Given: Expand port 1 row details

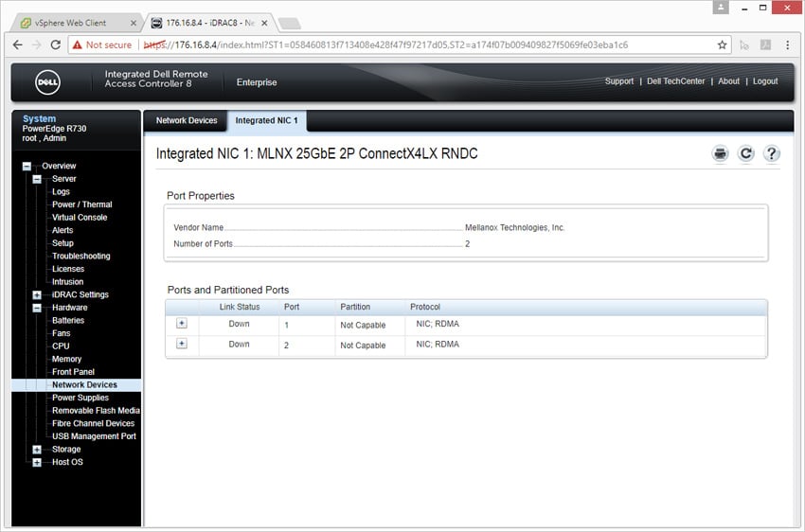Looking at the screenshot, I should pyautogui.click(x=182, y=323).
